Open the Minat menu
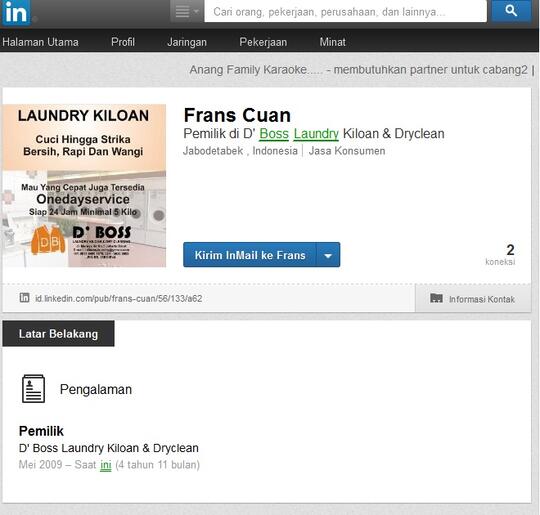 pos(332,42)
